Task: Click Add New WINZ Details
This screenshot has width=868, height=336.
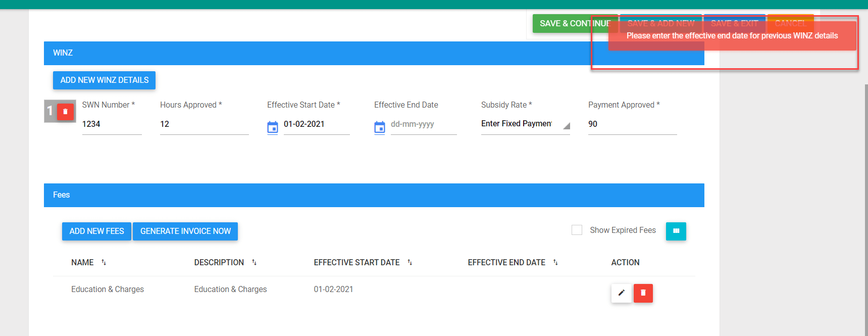Action: pos(105,80)
